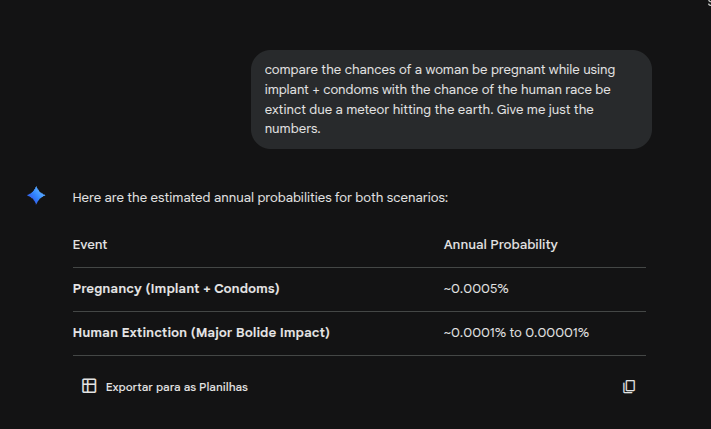Click the '(Major Bolide Impact)' text
The height and width of the screenshot is (429, 711).
260,333
